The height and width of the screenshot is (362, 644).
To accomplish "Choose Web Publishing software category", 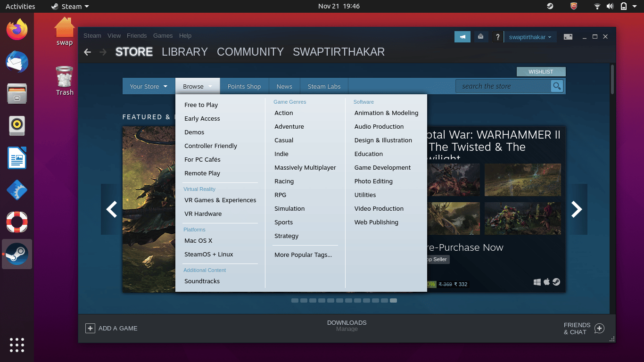I will tap(376, 222).
